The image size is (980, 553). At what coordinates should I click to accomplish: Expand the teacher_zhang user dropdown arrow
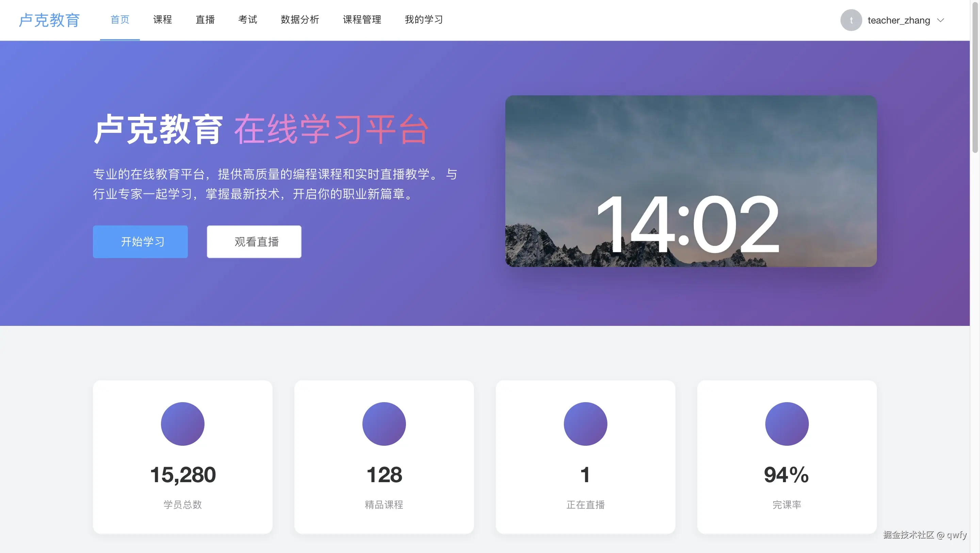[x=941, y=20]
